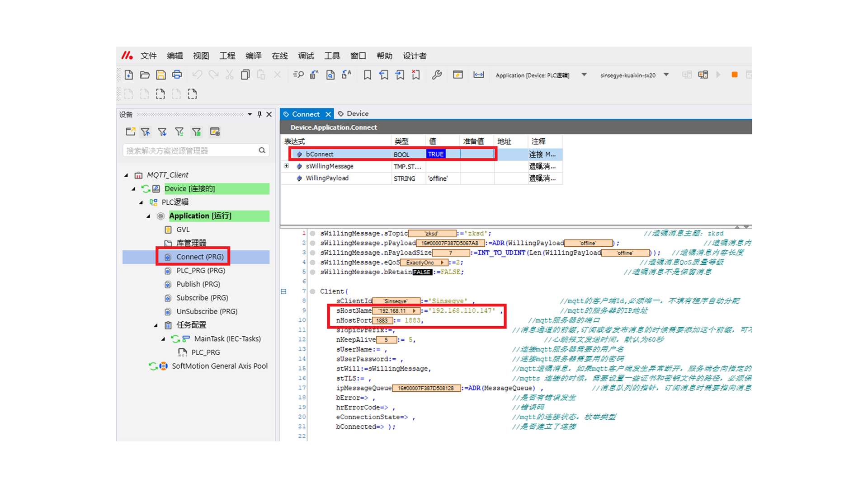Open the 工具 menu

pos(332,56)
